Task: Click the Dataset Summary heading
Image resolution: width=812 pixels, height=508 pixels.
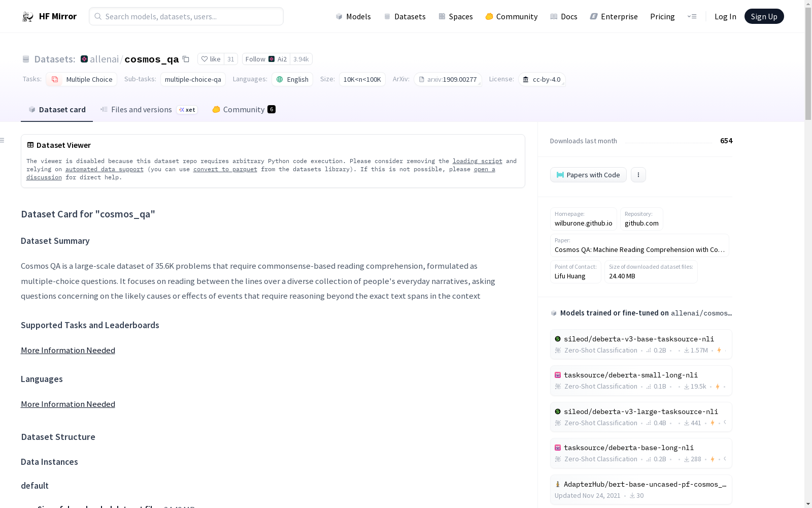Action: coord(55,241)
